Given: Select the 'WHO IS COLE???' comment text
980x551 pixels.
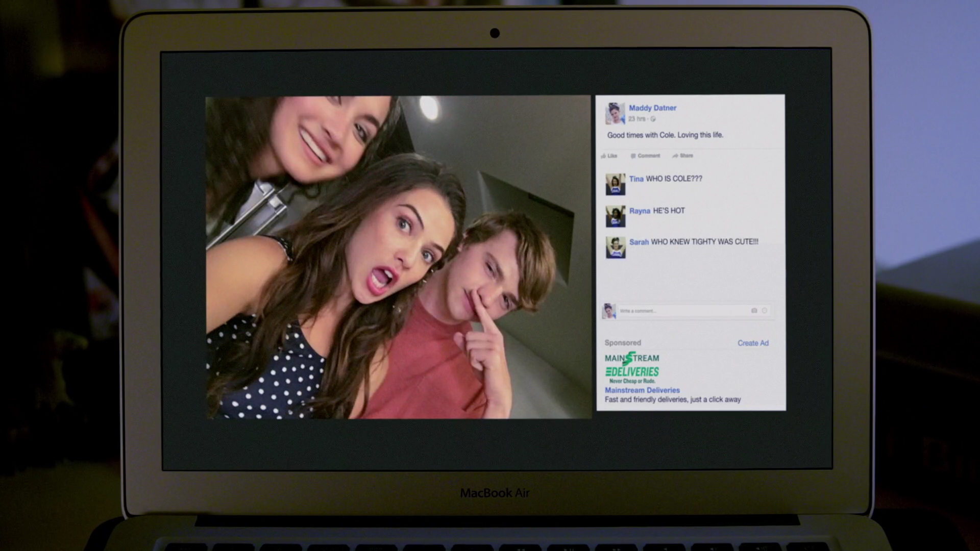Looking at the screenshot, I should (x=674, y=179).
